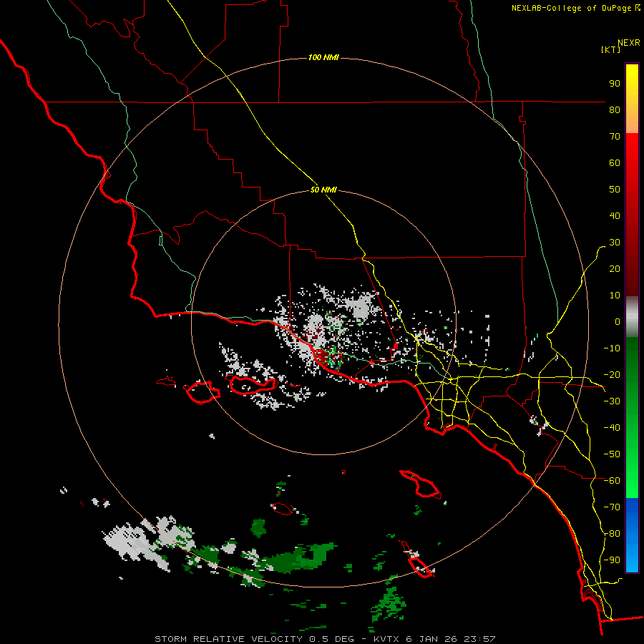Click the 6 JAN 26 23:57 timestamp
Screen dimensions: 644x644
[x=450, y=639]
